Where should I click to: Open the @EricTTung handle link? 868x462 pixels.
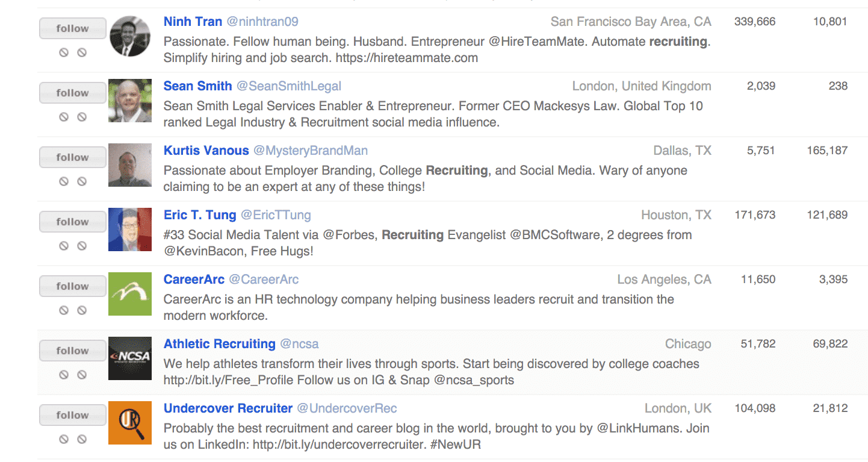[276, 215]
